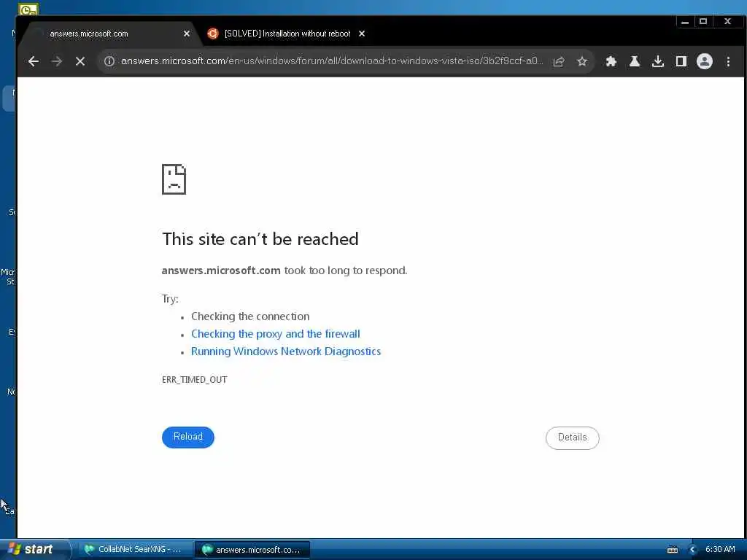
Task: Open Checking the proxy and the firewall link
Action: click(x=275, y=334)
